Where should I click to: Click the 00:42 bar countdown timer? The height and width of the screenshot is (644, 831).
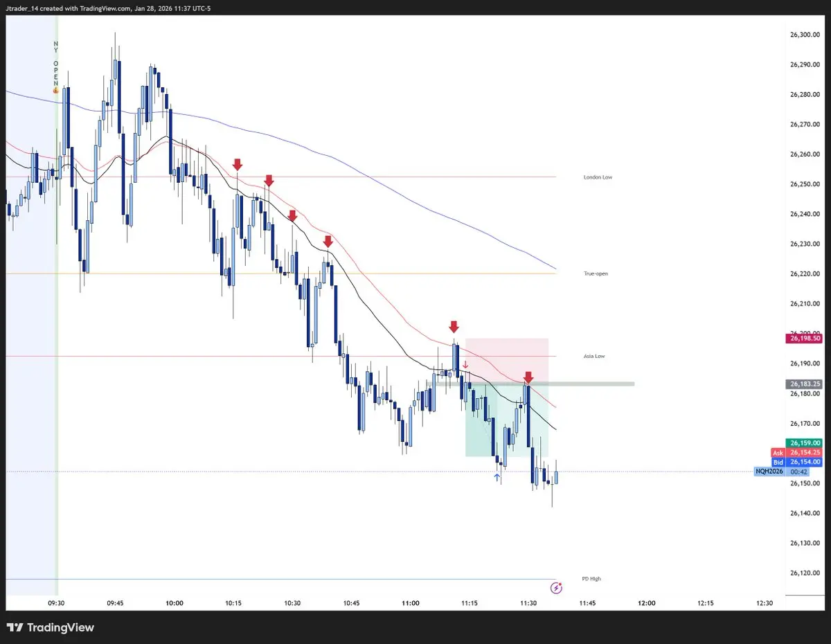point(799,472)
